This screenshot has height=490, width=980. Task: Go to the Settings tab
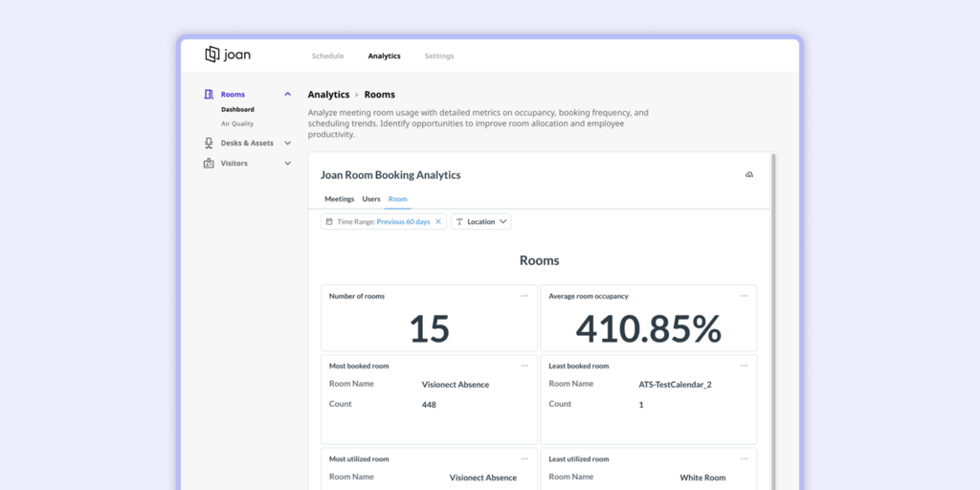[x=438, y=56]
